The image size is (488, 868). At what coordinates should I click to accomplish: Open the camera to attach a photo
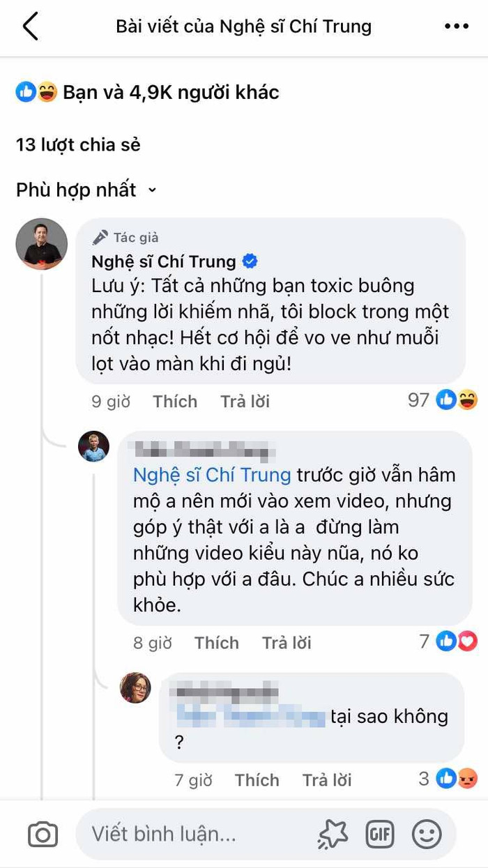tap(43, 834)
